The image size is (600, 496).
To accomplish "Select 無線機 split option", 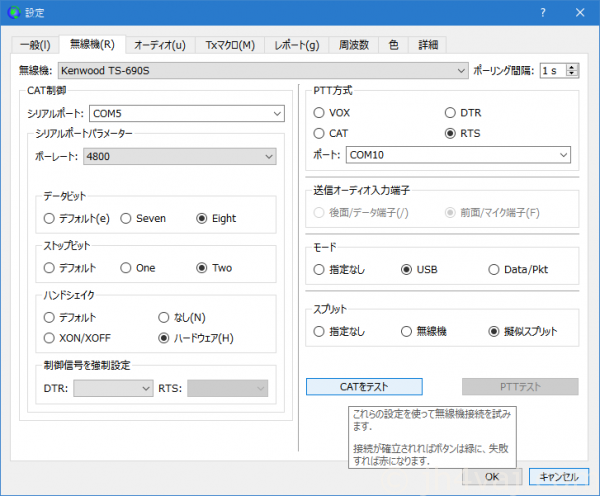I will tap(407, 331).
